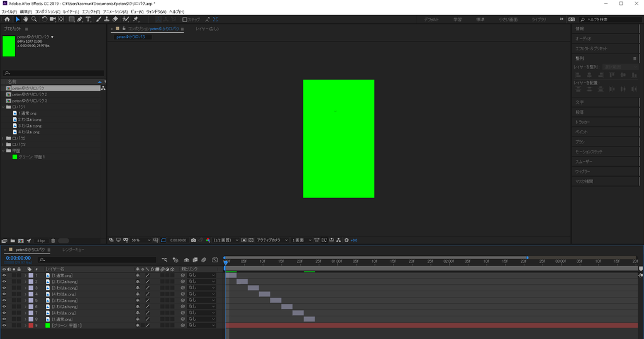Click the show channel RGB icon

pos(208,240)
